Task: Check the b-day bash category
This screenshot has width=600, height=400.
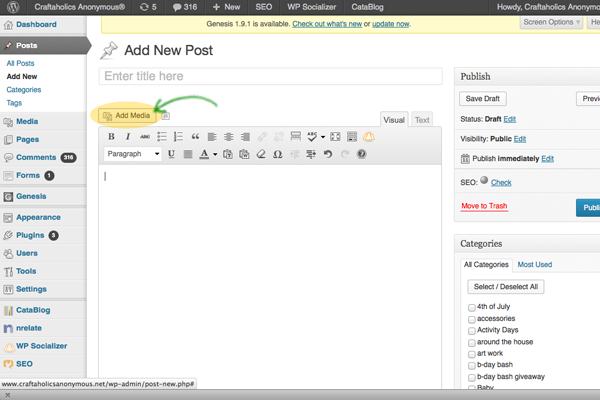Action: [471, 366]
